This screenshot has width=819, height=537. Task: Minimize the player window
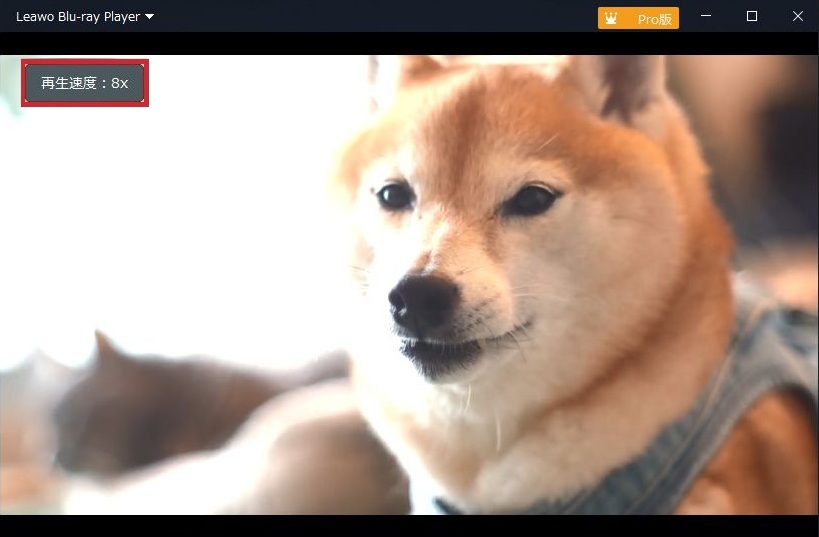[x=706, y=17]
